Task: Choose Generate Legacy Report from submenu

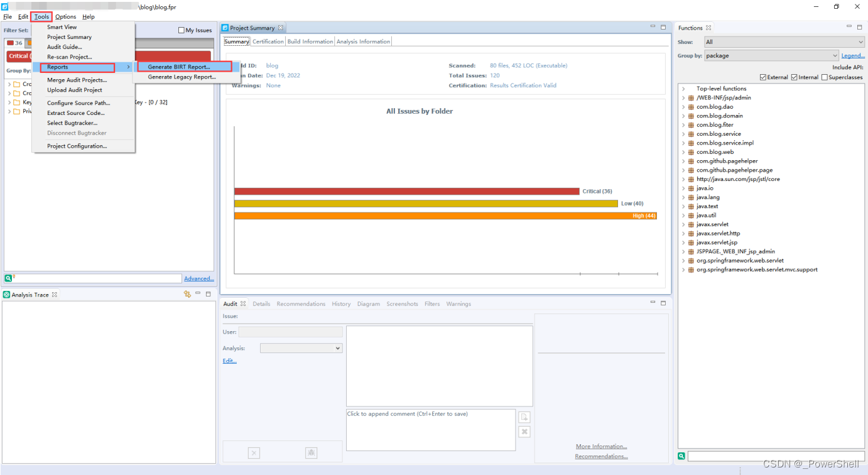Action: coord(182,77)
